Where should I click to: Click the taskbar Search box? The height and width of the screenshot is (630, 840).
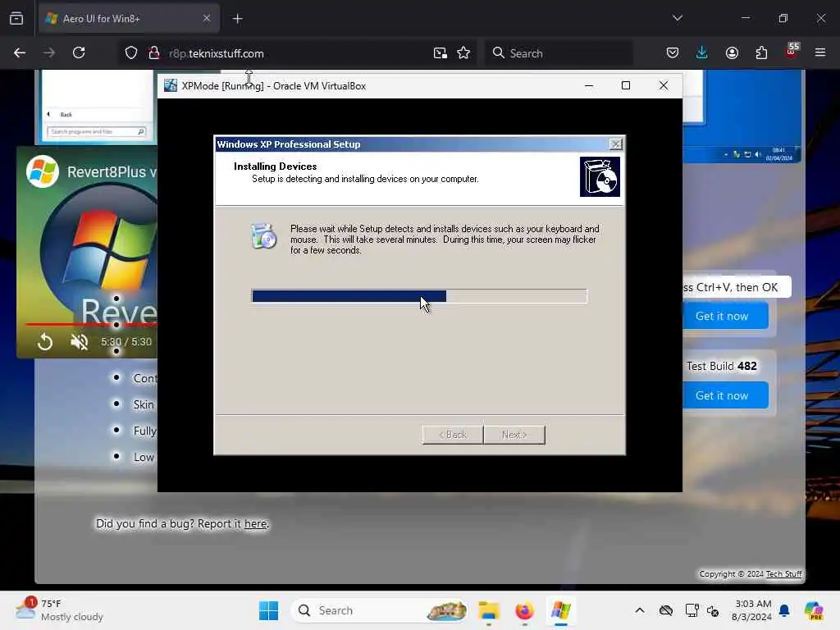(x=379, y=610)
